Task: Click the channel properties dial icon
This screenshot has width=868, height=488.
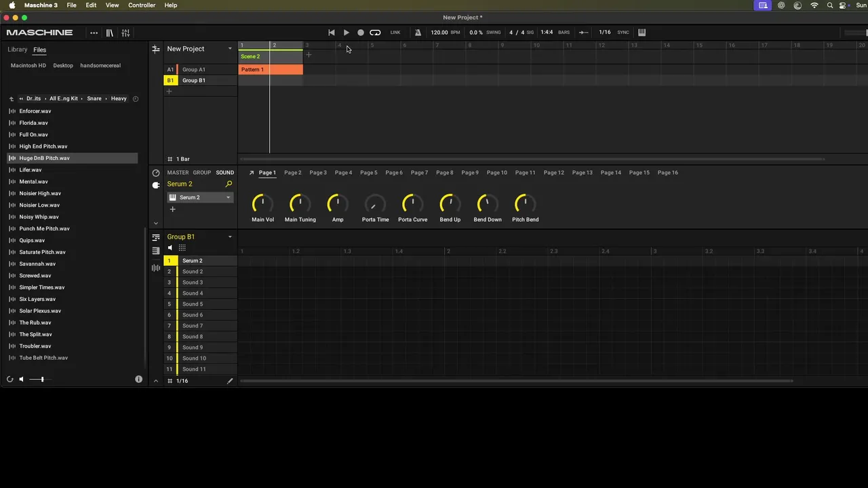Action: click(x=156, y=173)
